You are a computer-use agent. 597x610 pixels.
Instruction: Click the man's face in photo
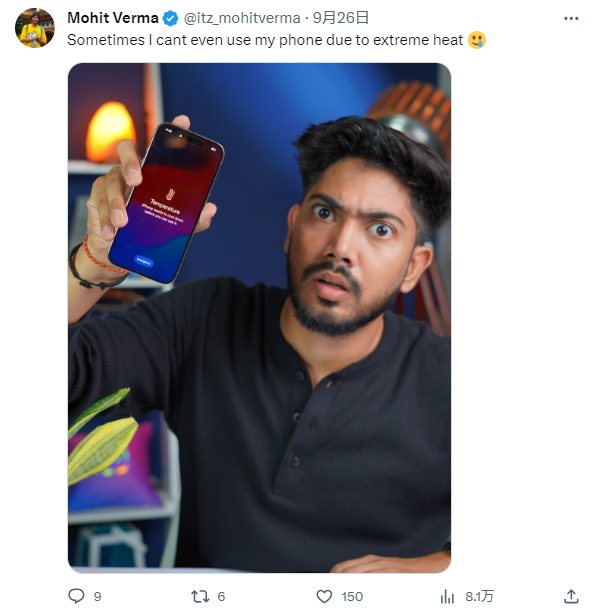[350, 249]
